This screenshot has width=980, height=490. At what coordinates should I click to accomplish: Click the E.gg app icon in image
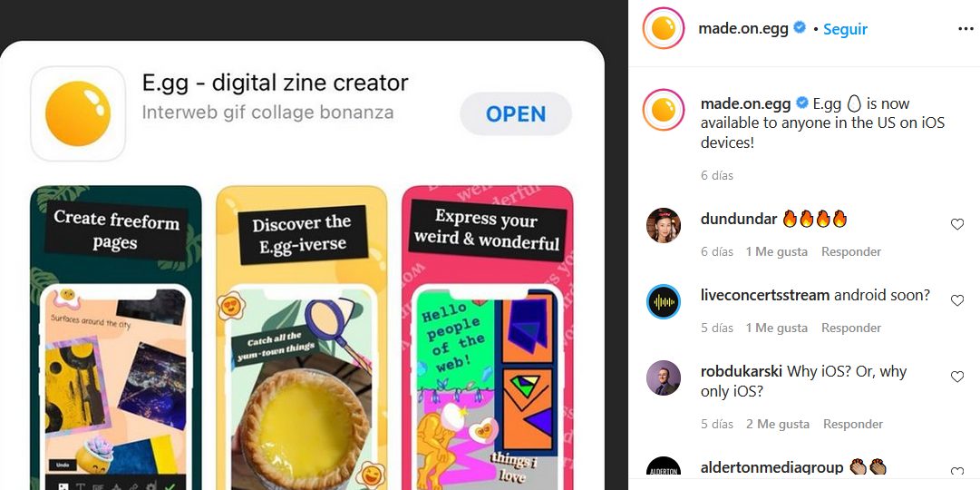coord(78,114)
